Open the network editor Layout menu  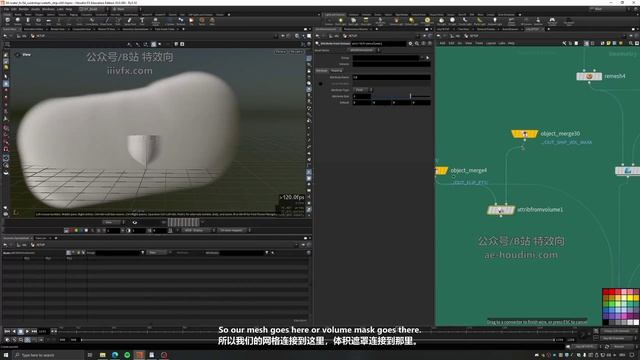(491, 43)
